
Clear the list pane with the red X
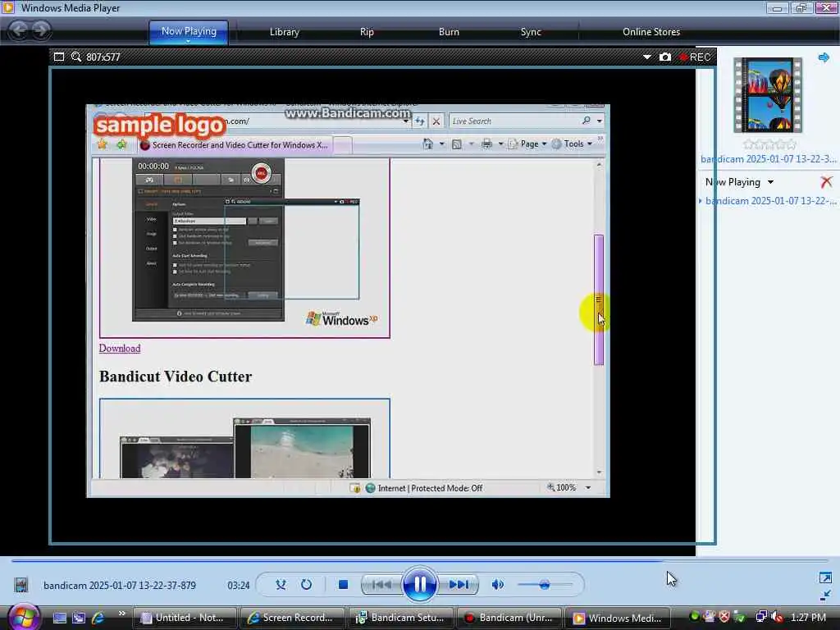click(x=827, y=182)
